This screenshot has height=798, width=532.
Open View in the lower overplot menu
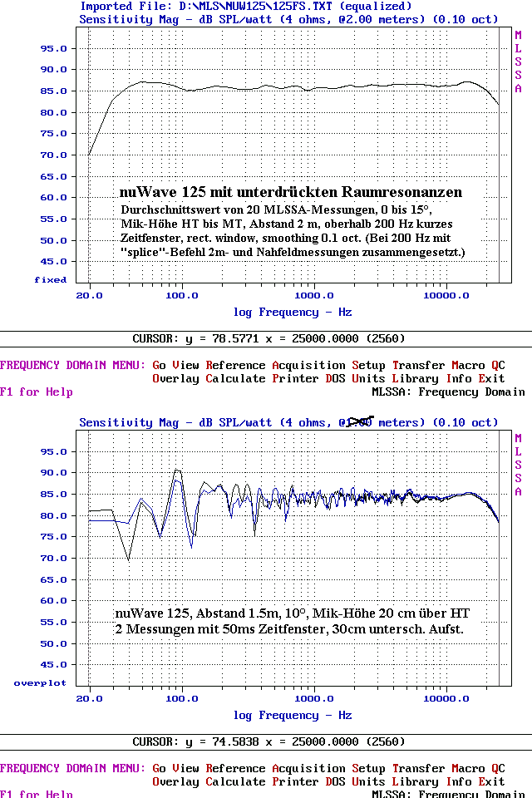(185, 768)
